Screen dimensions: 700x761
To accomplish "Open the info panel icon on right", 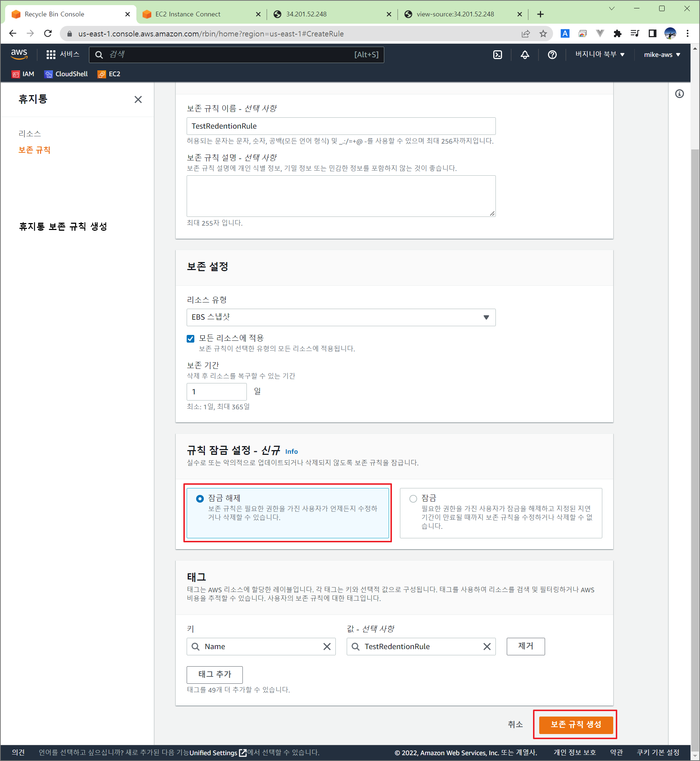I will pos(679,94).
